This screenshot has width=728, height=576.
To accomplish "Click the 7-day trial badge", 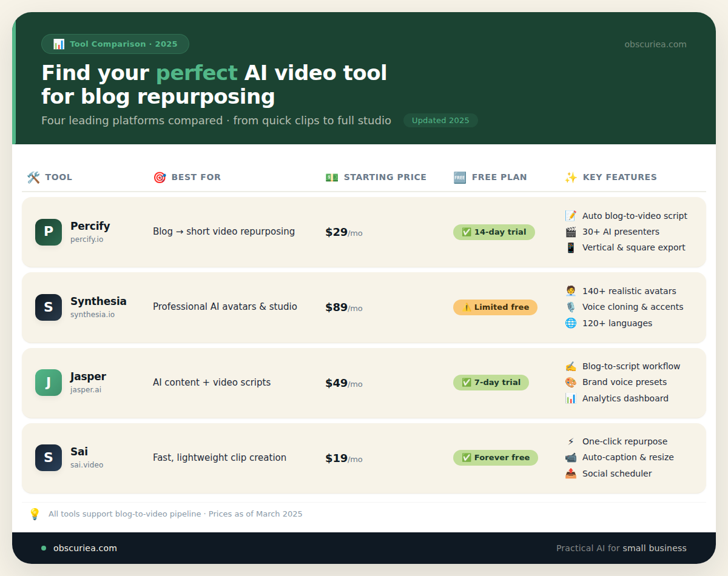I will pyautogui.click(x=491, y=383).
